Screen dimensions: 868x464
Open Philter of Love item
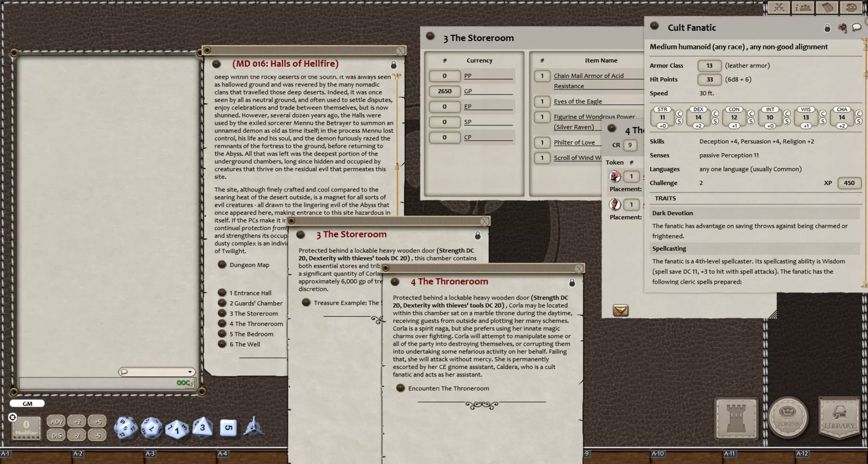574,143
